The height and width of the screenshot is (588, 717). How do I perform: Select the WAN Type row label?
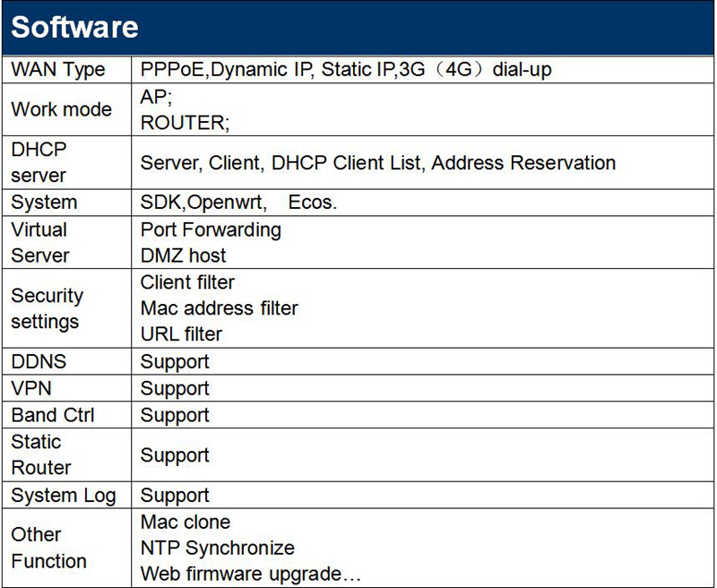(58, 70)
